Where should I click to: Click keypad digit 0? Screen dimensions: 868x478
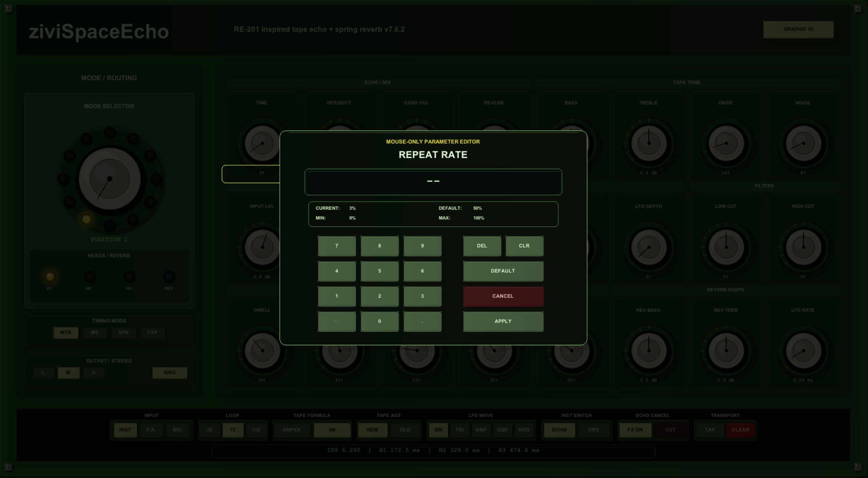point(379,321)
